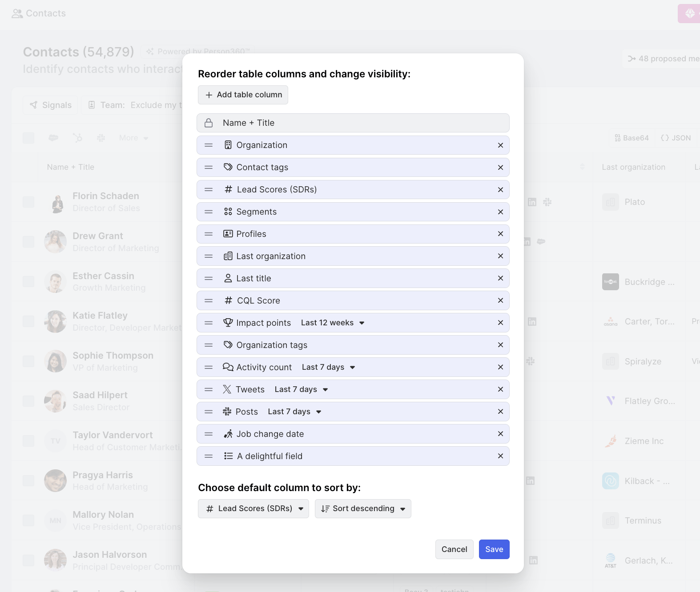Click the drag handle for Profiles row
The image size is (700, 592).
pyautogui.click(x=209, y=234)
